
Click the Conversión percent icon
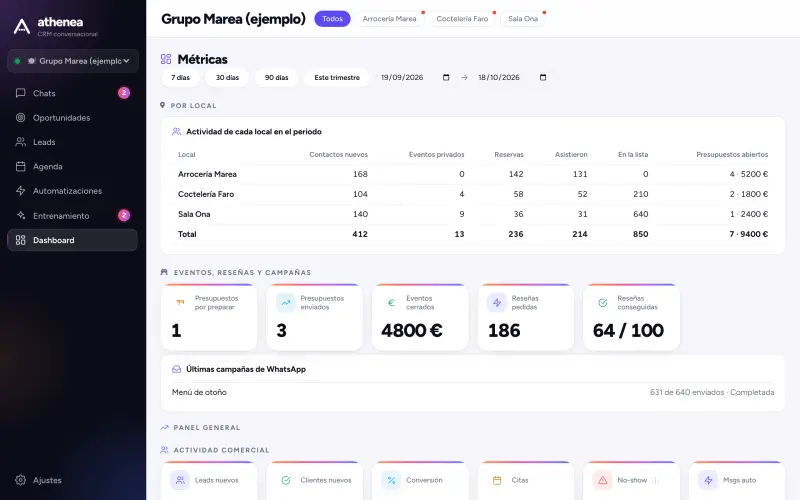pos(391,480)
